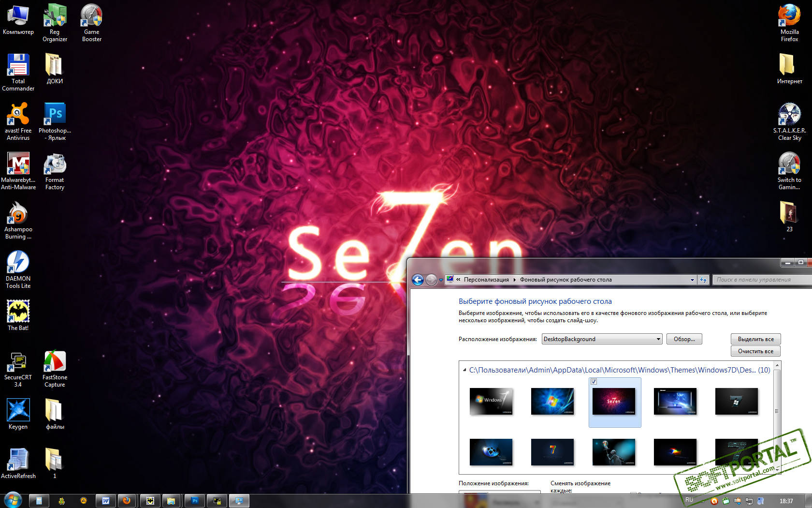This screenshot has height=508, width=812.
Task: Click the Очистить все button
Action: point(756,351)
